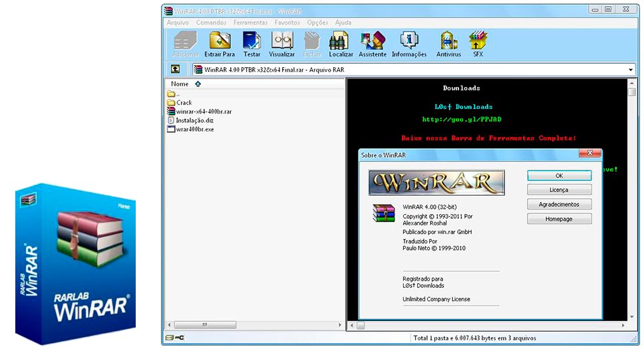
Task: Click the WinRAR banner logo in About dialog
Action: point(436,183)
